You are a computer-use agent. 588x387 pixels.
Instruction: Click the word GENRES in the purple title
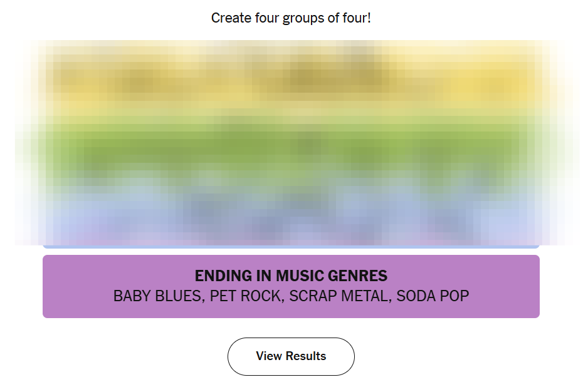click(360, 276)
